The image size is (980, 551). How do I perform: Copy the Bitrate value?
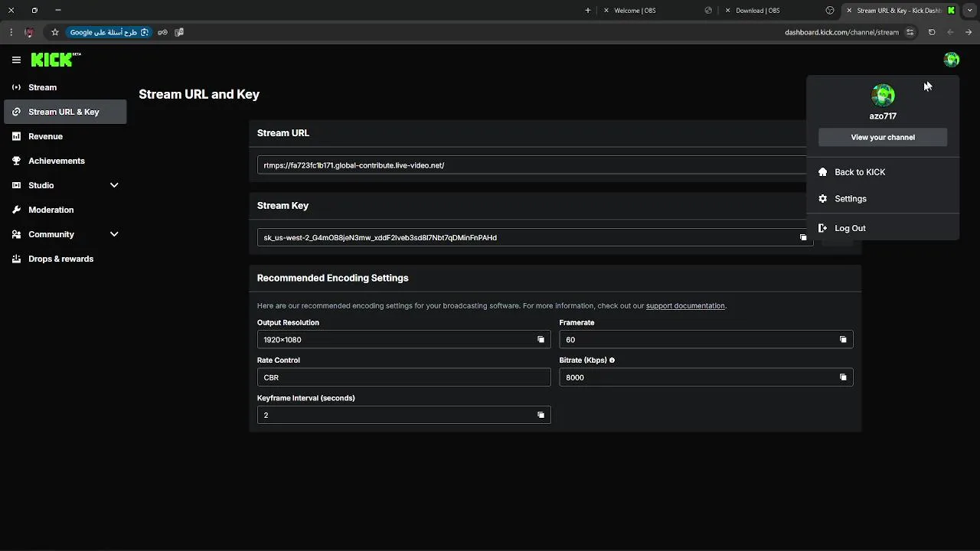point(843,377)
